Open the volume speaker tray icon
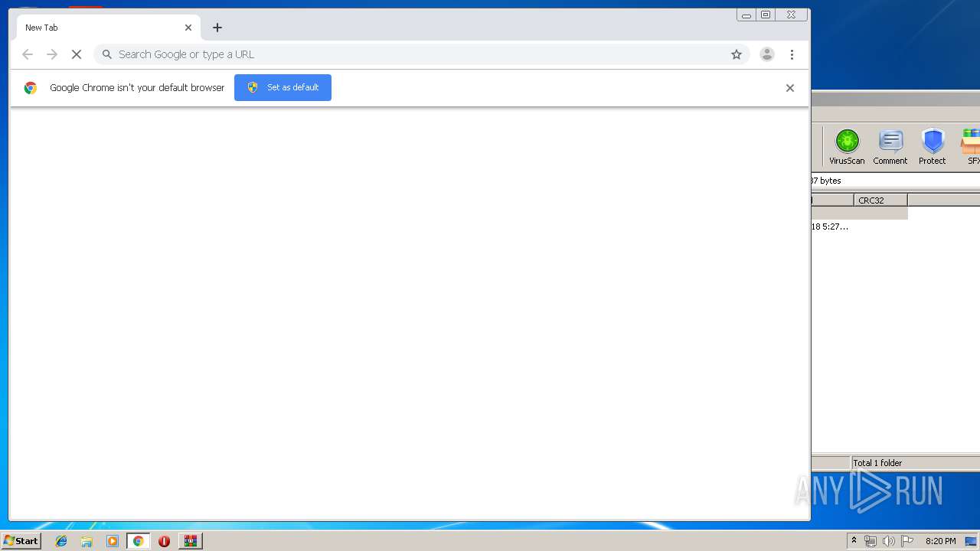Screen dimensions: 980x551 coord(888,541)
